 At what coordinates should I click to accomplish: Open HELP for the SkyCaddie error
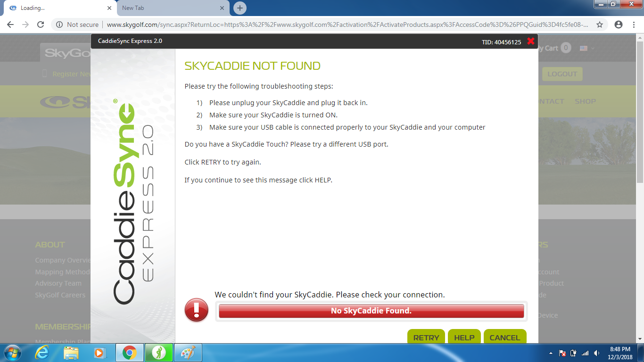coord(464,337)
